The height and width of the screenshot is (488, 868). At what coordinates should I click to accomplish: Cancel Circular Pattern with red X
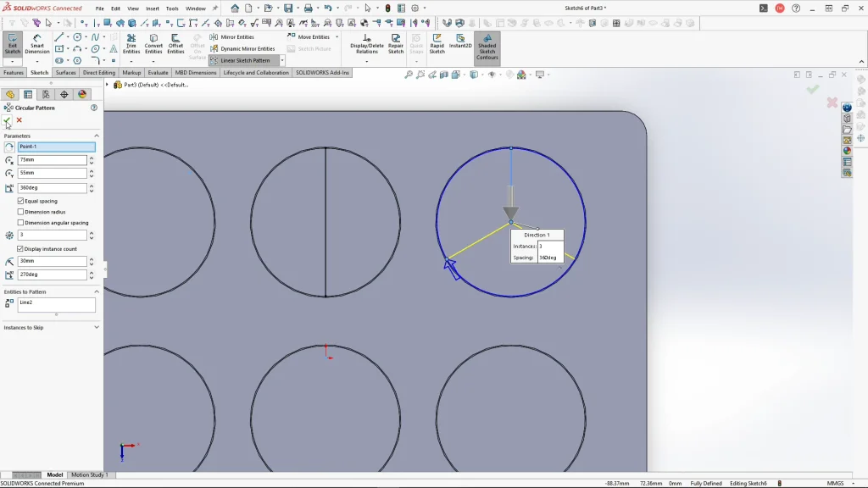pos(19,120)
